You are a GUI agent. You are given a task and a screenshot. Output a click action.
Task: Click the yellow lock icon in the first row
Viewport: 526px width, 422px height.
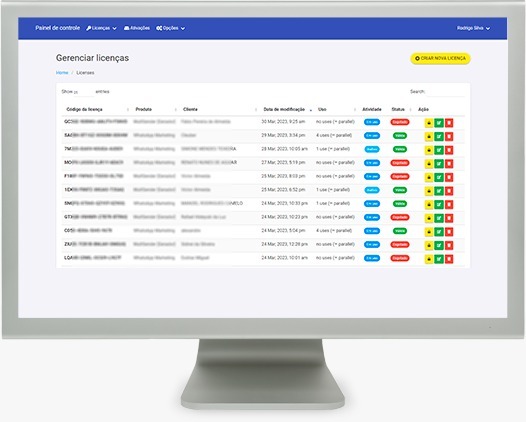(x=429, y=123)
